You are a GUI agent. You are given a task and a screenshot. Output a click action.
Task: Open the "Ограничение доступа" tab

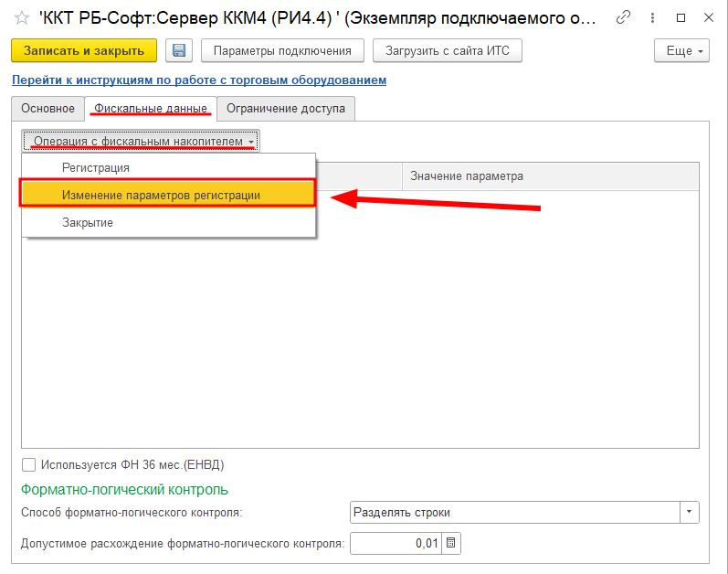pos(286,109)
